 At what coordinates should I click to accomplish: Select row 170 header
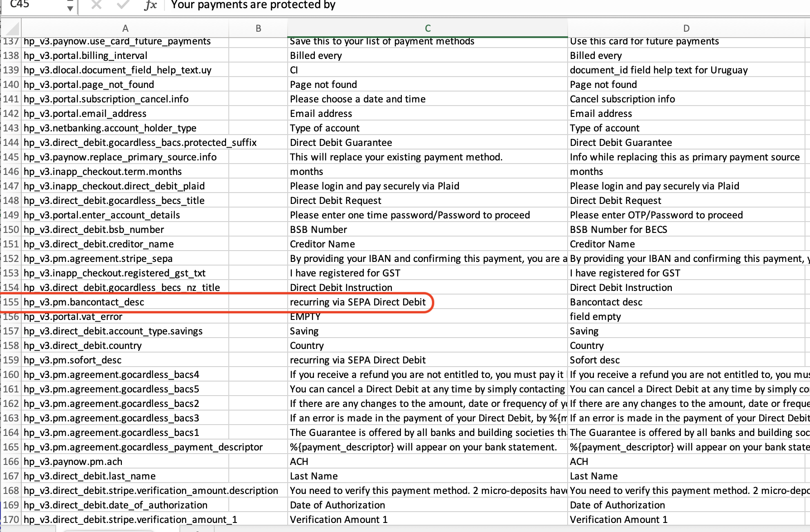pos(11,519)
